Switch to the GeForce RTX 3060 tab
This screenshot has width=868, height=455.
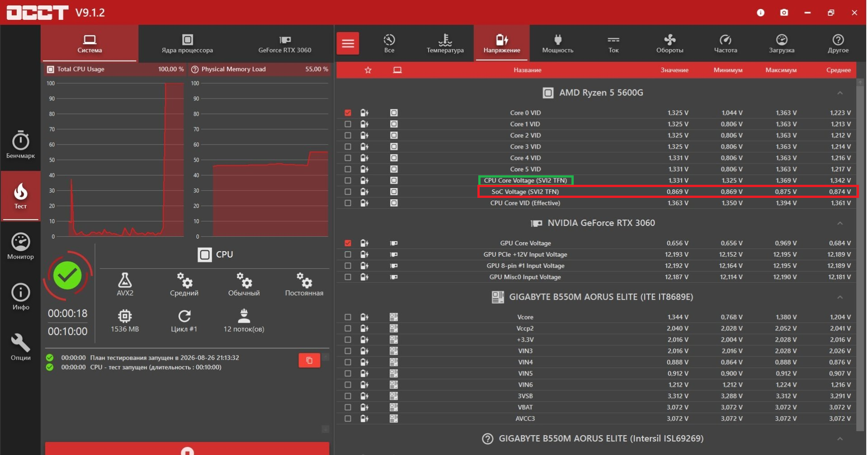[x=285, y=43]
